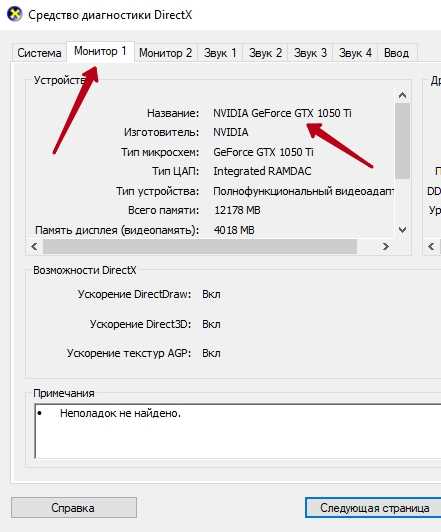Switch to the Система tab

point(39,53)
